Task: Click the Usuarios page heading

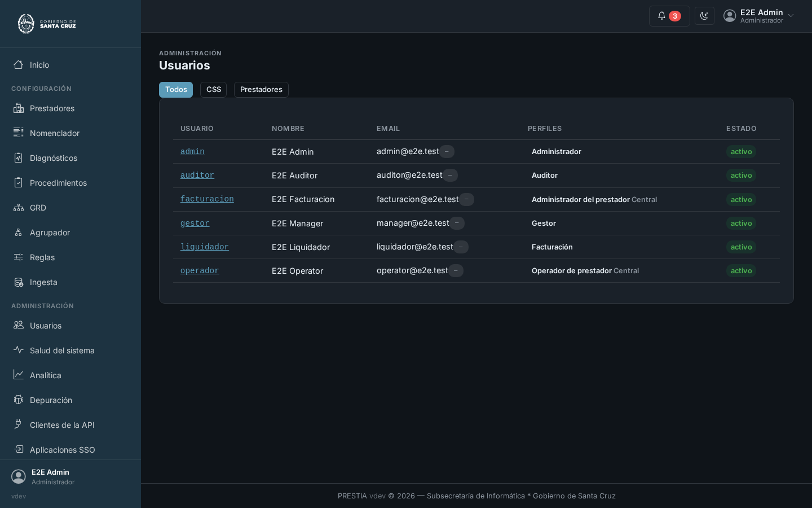Action: point(184,65)
